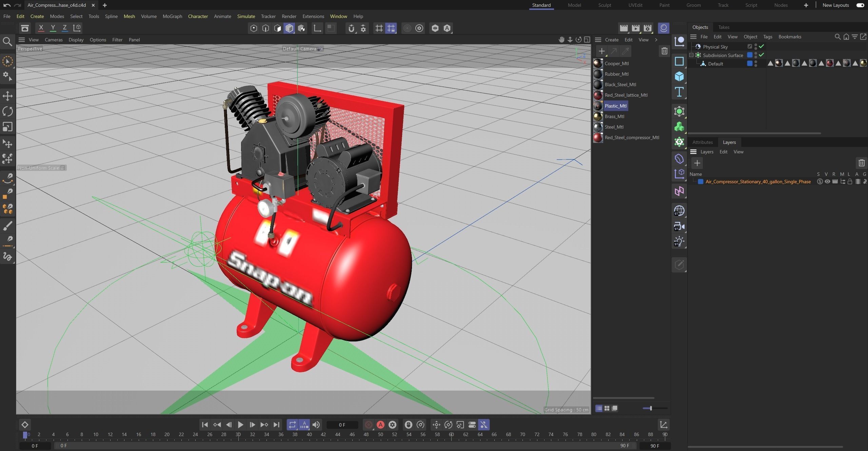Toggle Physical Sky enabled checkmark
868x451 pixels.
[762, 46]
